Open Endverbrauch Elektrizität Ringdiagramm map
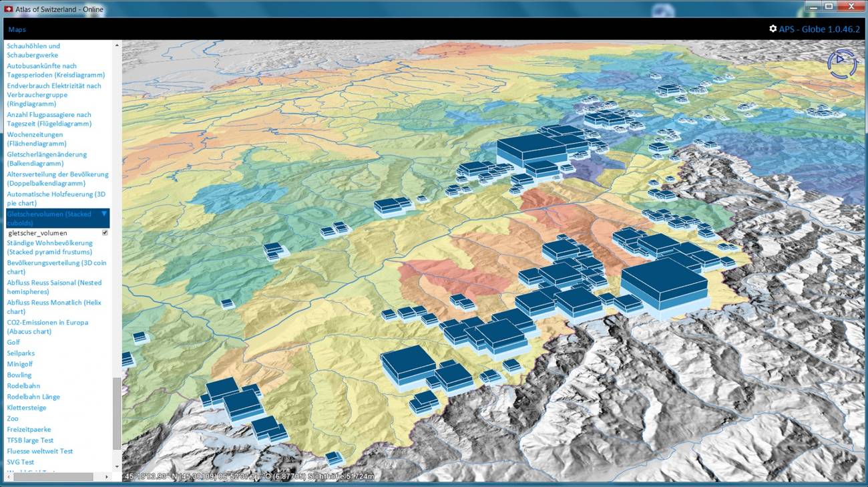Image resolution: width=868 pixels, height=487 pixels. point(54,95)
